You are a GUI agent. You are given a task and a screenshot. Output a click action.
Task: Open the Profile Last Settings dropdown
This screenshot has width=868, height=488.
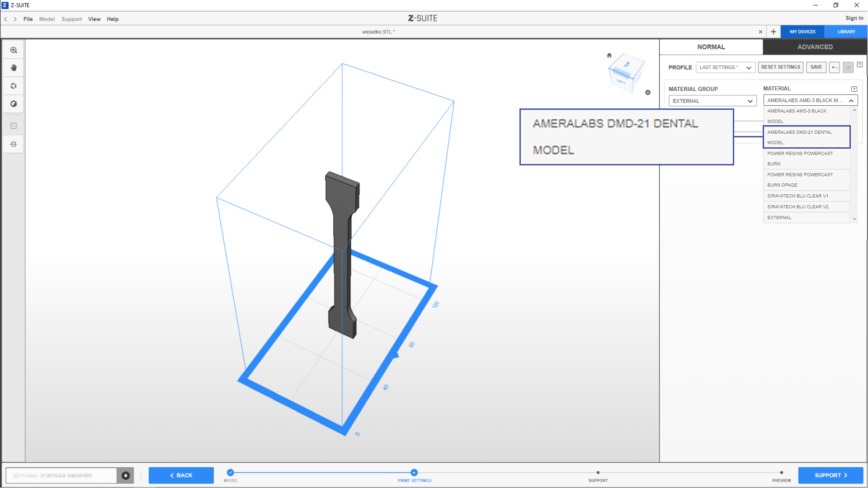(725, 67)
